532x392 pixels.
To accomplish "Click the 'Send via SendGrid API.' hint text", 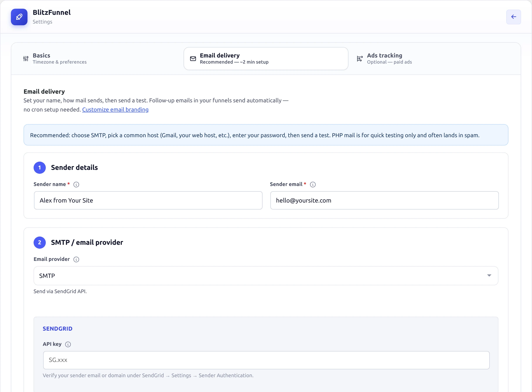I will coord(60,291).
